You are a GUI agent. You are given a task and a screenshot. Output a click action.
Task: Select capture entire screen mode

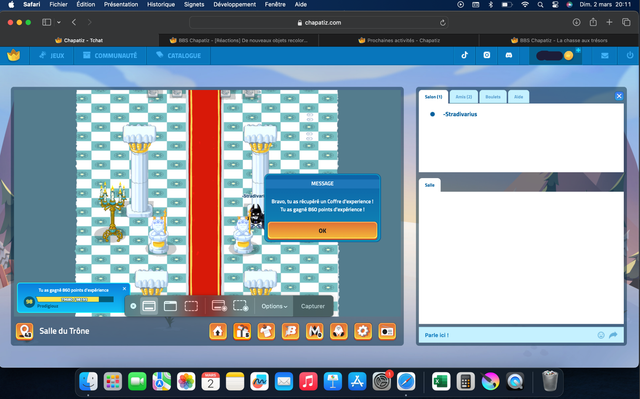[x=149, y=306]
